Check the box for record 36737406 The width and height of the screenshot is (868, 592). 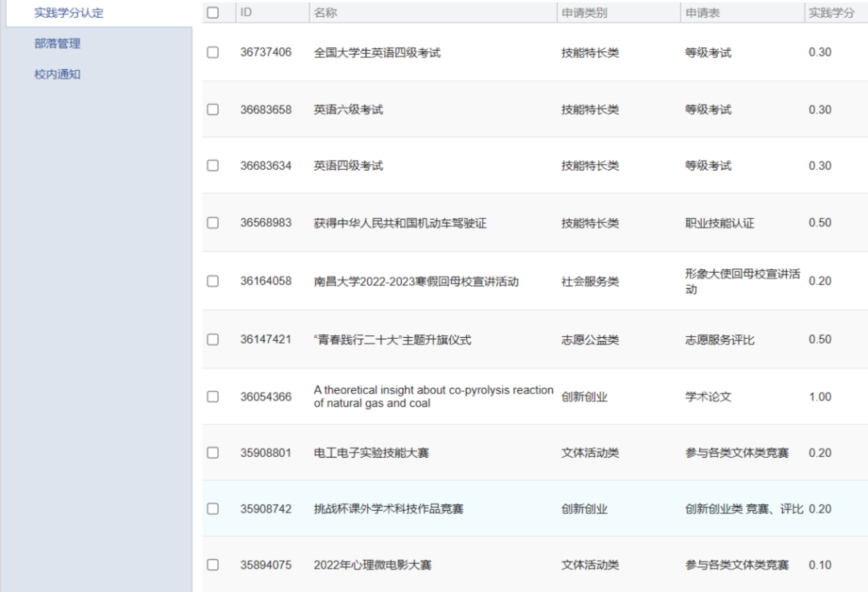[213, 53]
